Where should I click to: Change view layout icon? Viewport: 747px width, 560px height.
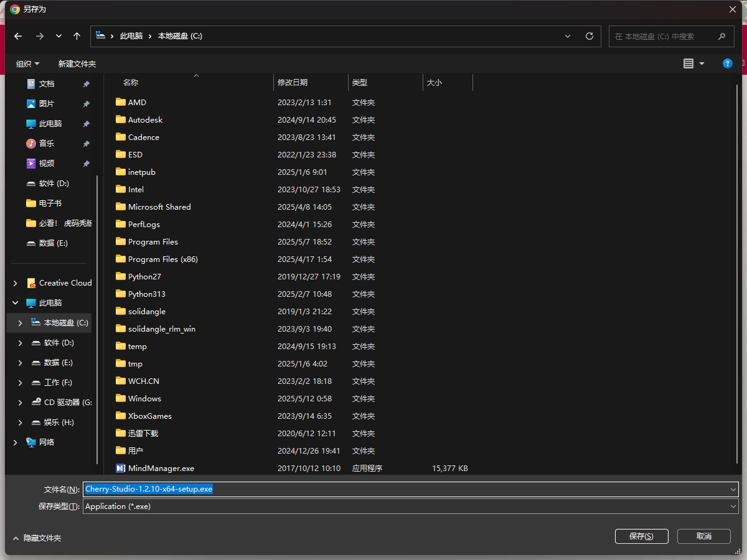click(688, 63)
